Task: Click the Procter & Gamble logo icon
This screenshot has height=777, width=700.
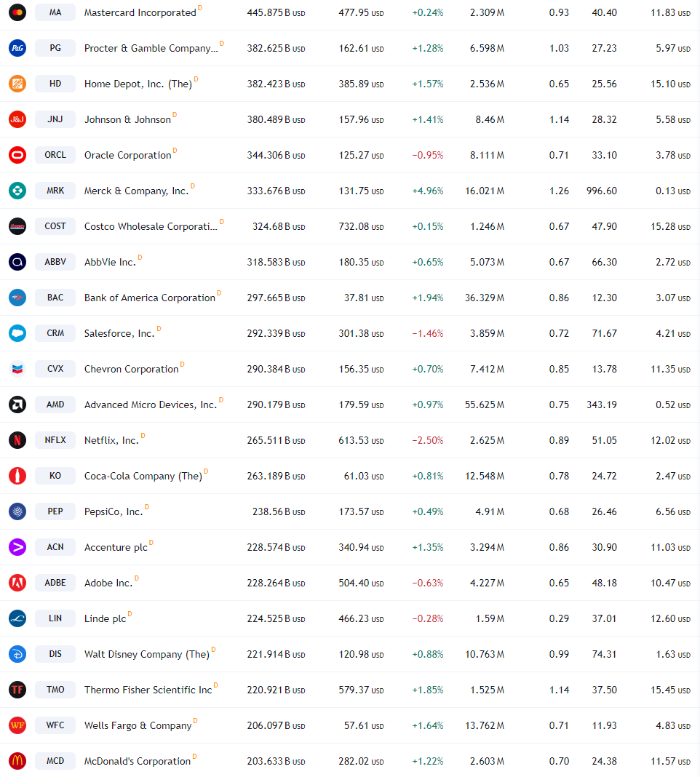Action: point(17,48)
